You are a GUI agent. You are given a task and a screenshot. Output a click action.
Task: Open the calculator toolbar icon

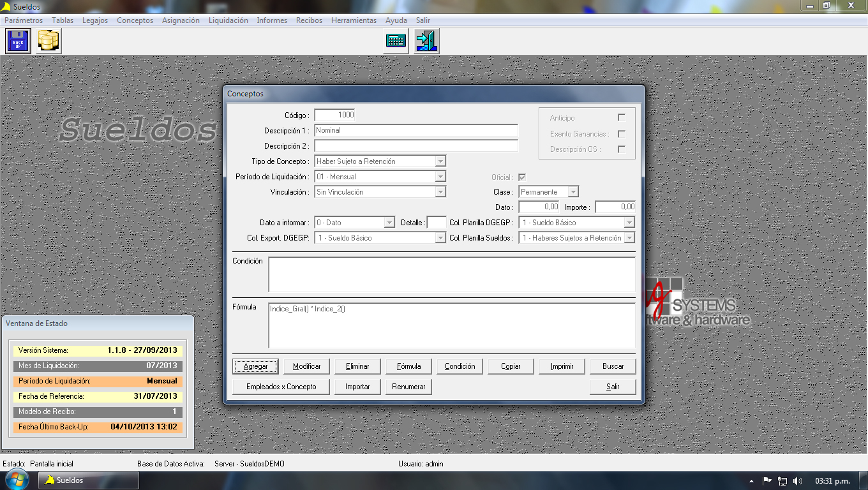[396, 41]
